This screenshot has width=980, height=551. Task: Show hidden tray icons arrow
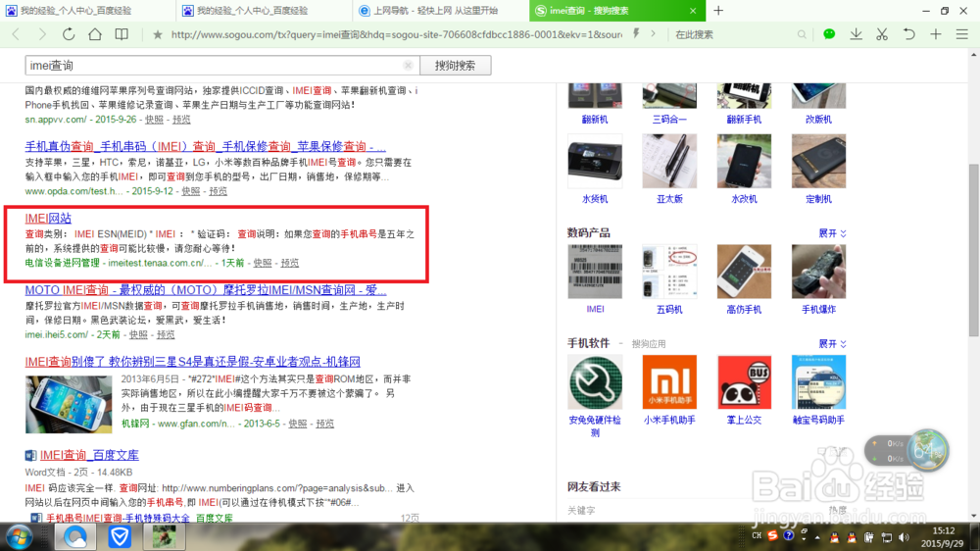(x=817, y=537)
